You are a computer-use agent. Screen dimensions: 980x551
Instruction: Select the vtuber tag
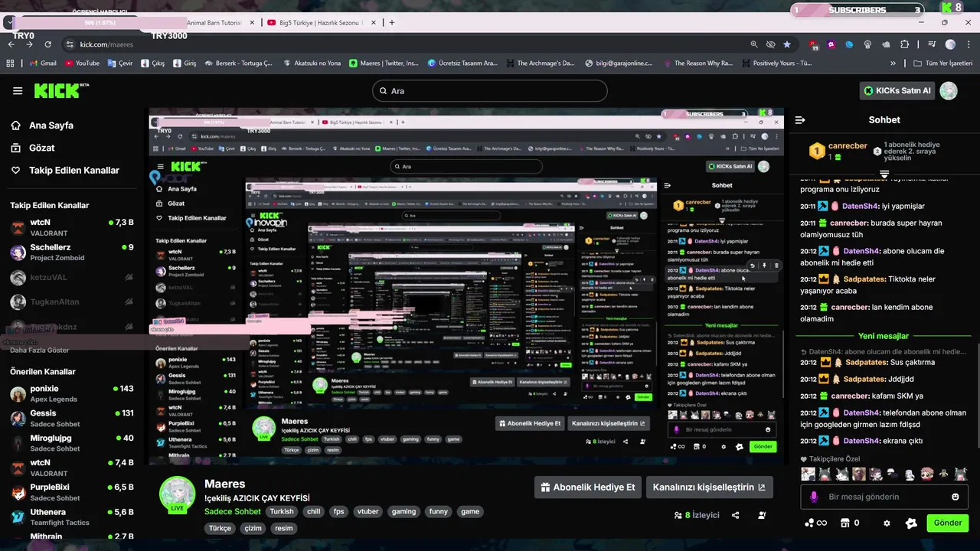coord(367,512)
